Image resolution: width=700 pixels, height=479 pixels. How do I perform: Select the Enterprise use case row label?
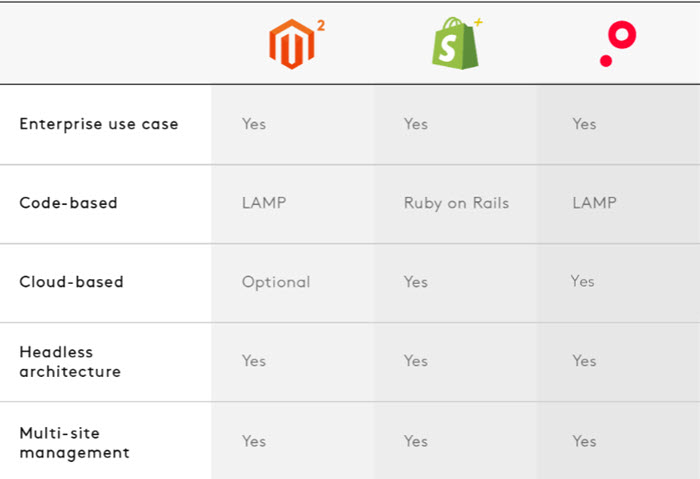point(99,124)
